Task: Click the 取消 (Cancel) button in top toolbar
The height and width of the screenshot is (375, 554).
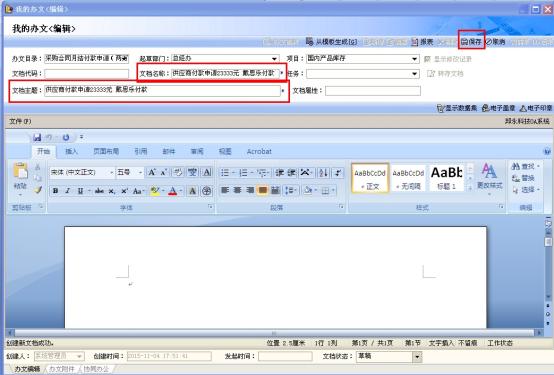Action: click(x=496, y=42)
